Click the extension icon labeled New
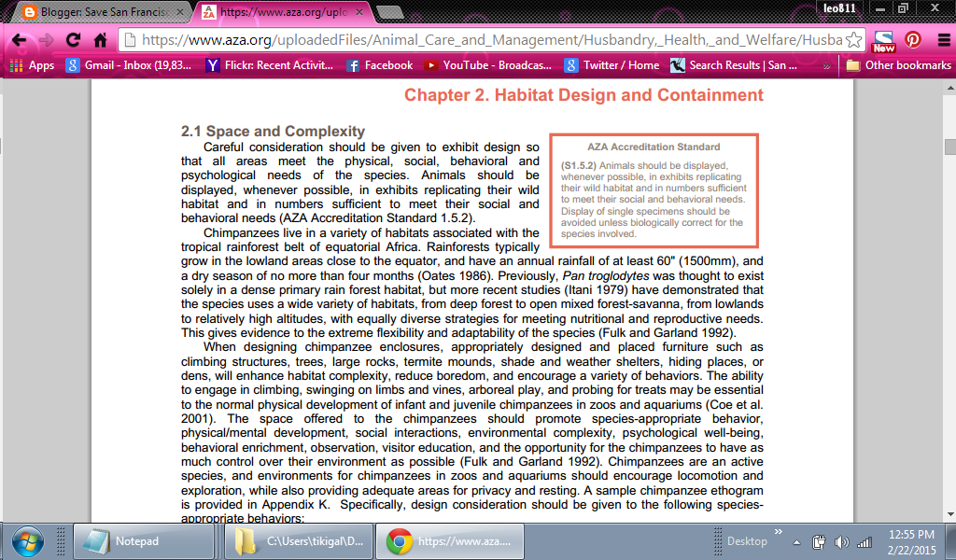956x560 pixels. (883, 41)
